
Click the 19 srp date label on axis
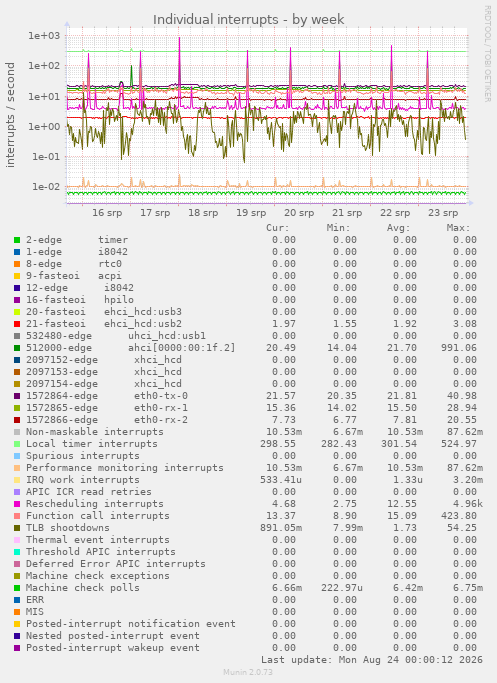[x=251, y=213]
